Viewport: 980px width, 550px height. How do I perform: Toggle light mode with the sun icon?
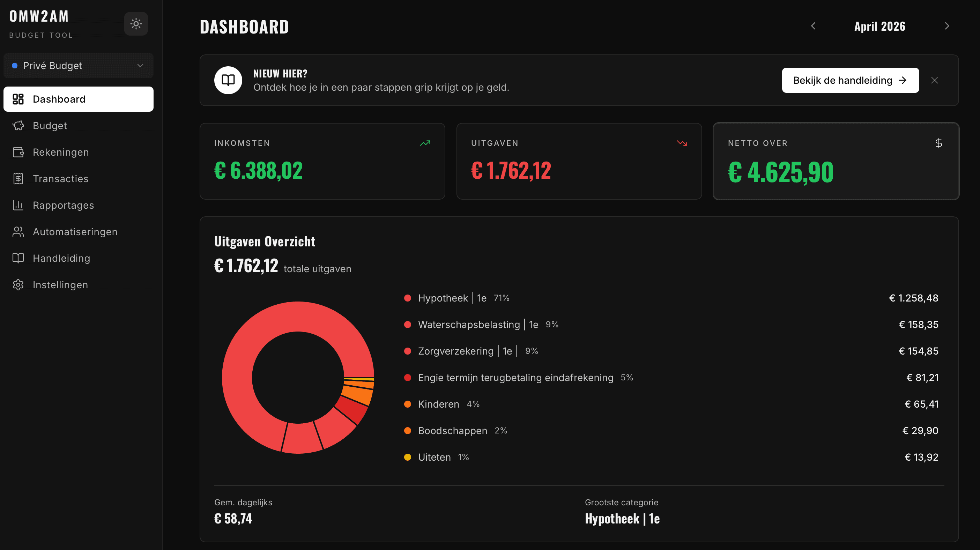point(136,24)
